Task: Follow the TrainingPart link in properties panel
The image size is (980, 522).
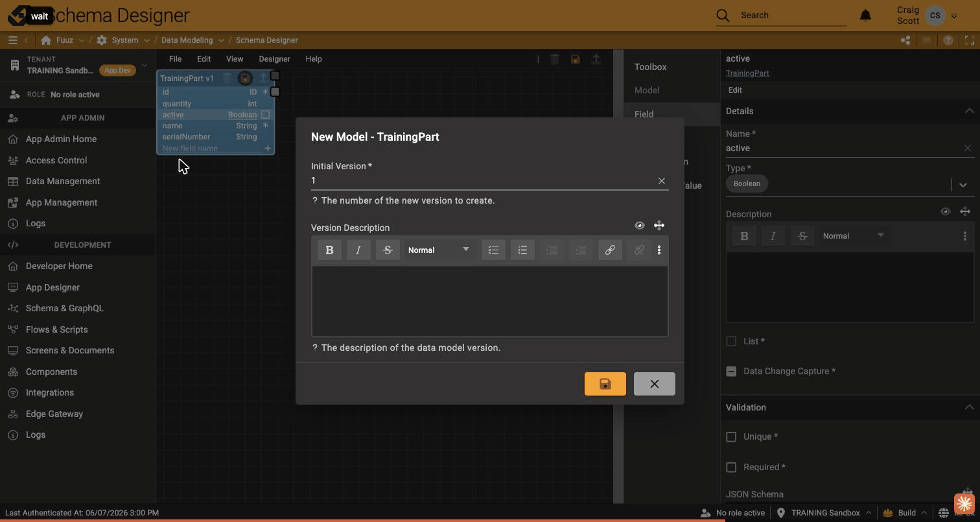Action: click(747, 73)
